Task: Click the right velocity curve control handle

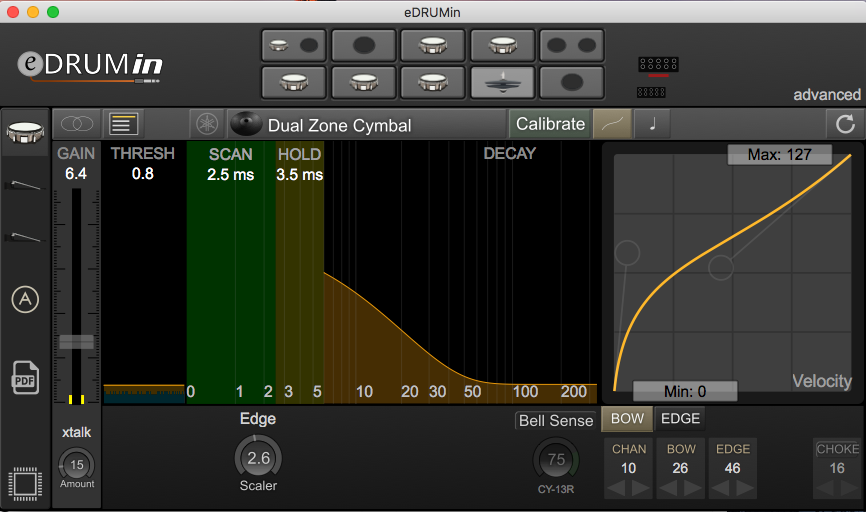Action: [721, 268]
